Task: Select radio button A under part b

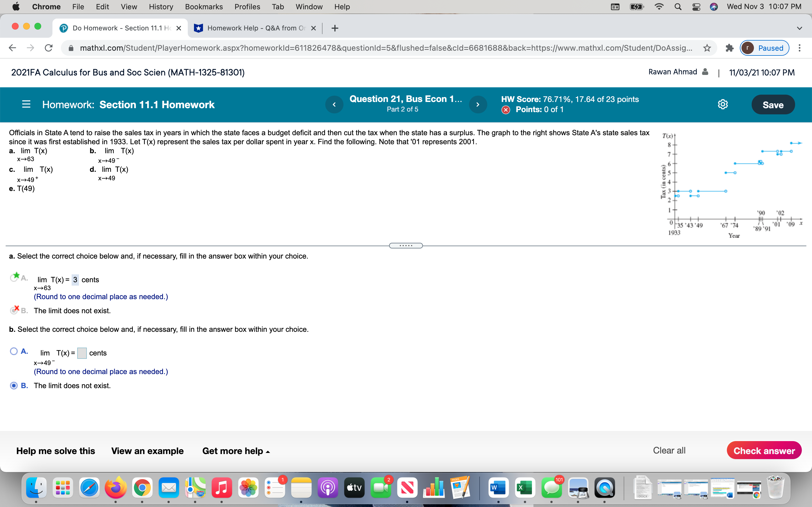Action: tap(14, 351)
